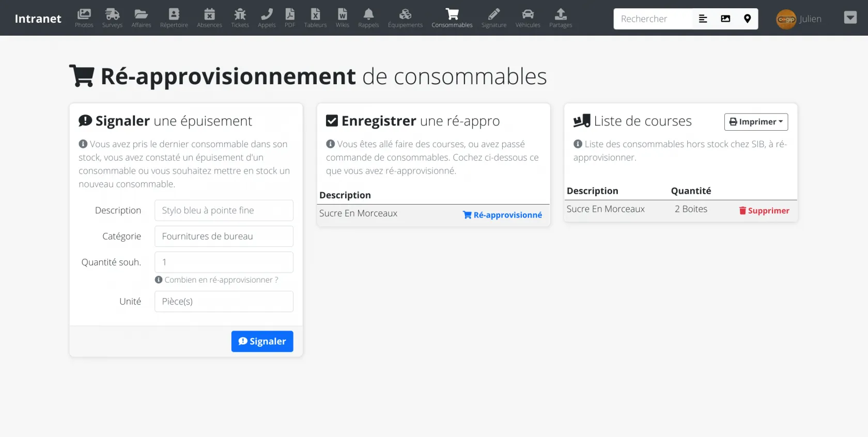Screen dimensions: 868x437
Task: Open the Catégorie field
Action: [224, 237]
